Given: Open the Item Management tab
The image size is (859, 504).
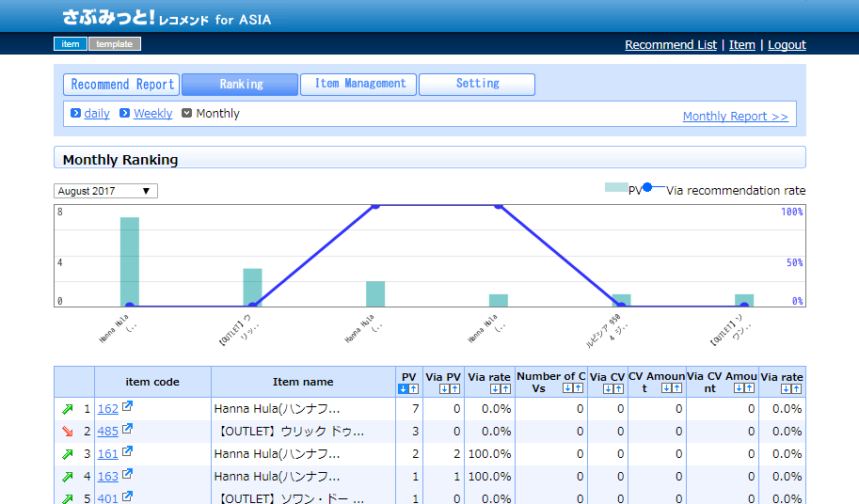Looking at the screenshot, I should (x=358, y=85).
